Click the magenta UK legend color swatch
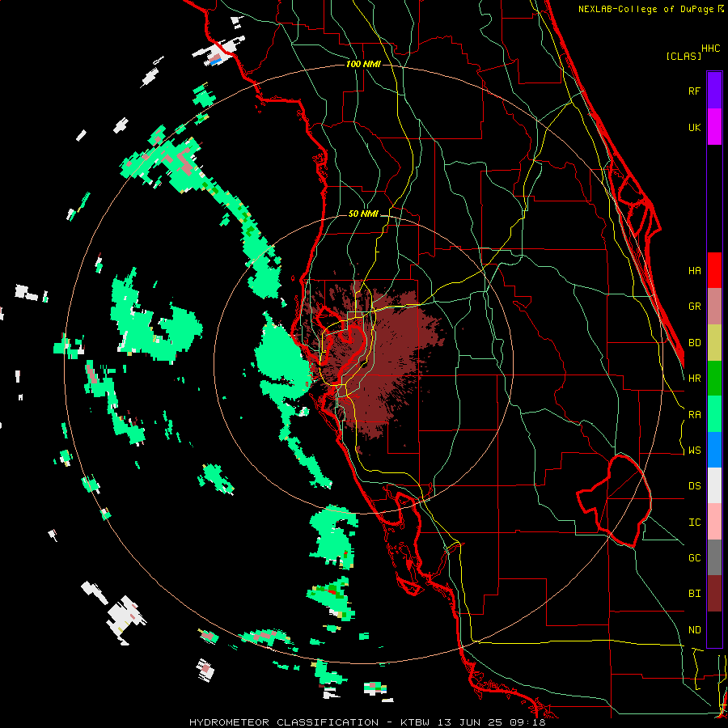728x728 pixels. (714, 127)
